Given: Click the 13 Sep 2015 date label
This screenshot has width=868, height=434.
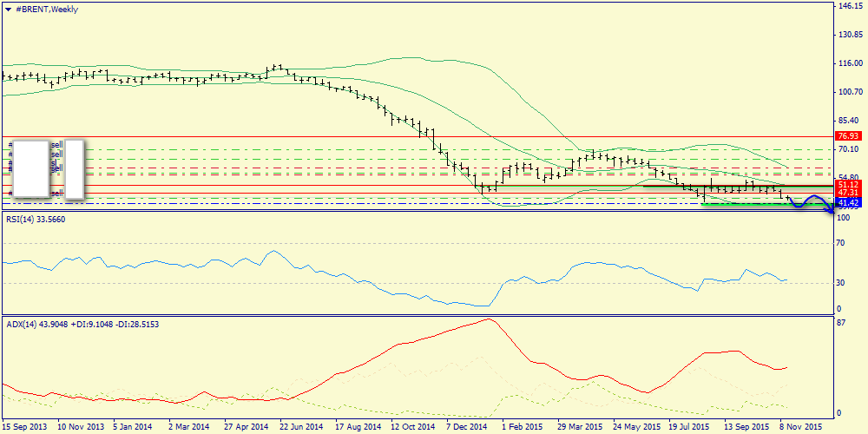Looking at the screenshot, I should 746,427.
